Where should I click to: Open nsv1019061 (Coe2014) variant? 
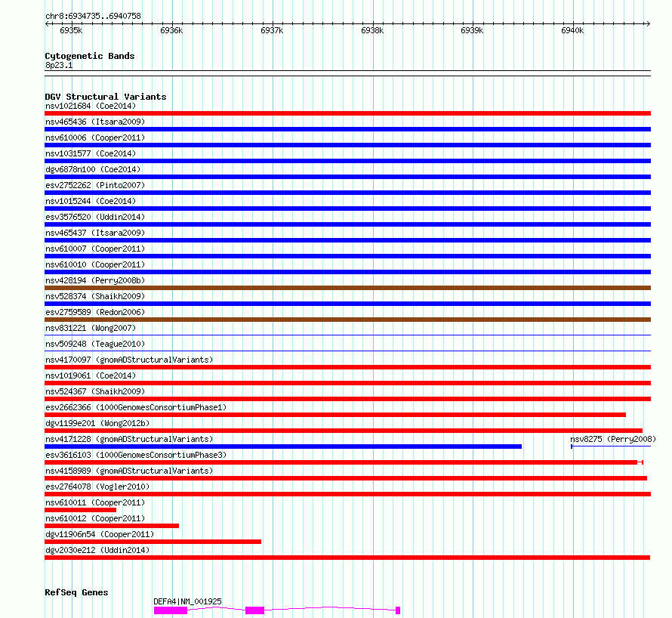347,383
